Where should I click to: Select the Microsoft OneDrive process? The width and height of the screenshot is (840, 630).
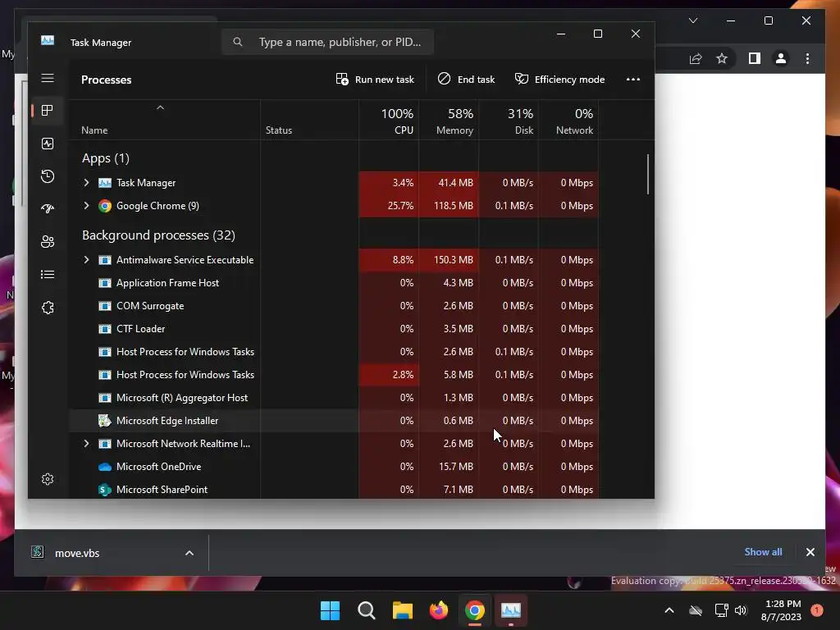click(x=333, y=467)
